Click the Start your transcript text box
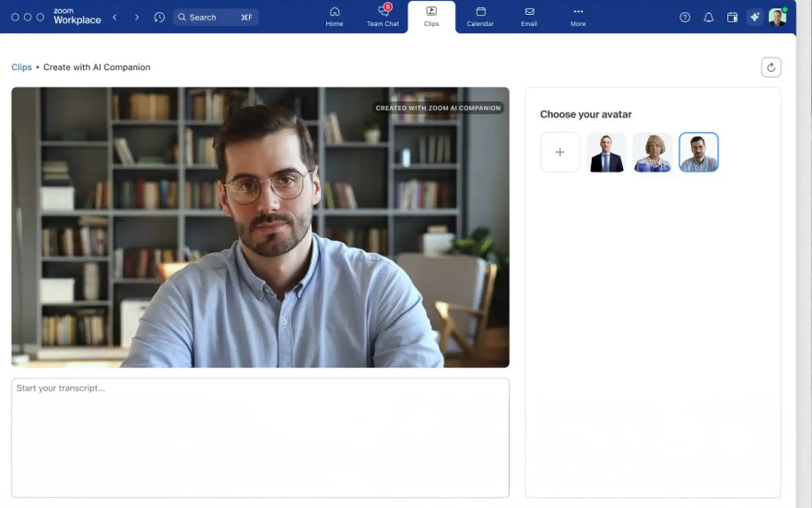812x508 pixels. tap(260, 437)
